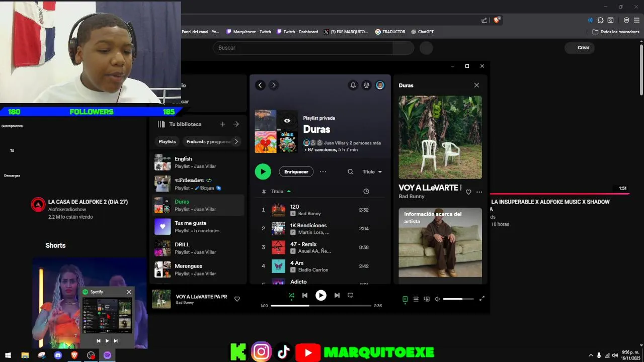
Task: Open Marquitoexe - Twitch bookmark
Action: click(x=249, y=32)
